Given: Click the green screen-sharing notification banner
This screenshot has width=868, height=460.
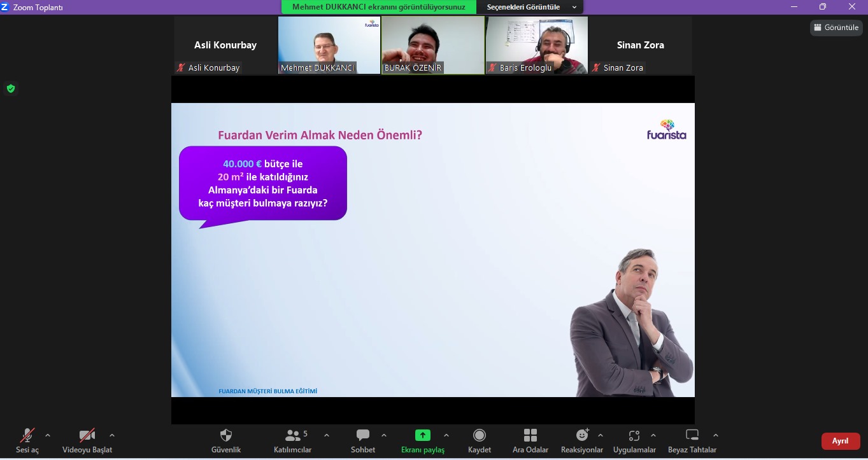Looking at the screenshot, I should [x=379, y=7].
